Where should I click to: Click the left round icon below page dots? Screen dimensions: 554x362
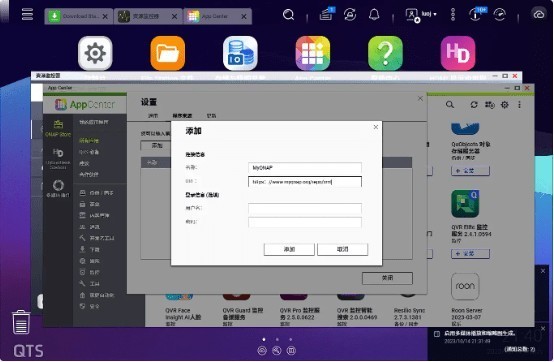262,351
